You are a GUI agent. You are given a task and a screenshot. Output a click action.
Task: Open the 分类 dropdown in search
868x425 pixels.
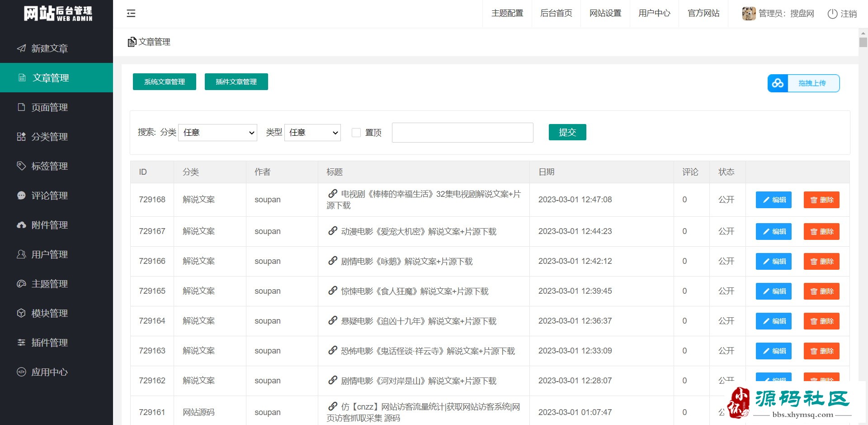[217, 133]
